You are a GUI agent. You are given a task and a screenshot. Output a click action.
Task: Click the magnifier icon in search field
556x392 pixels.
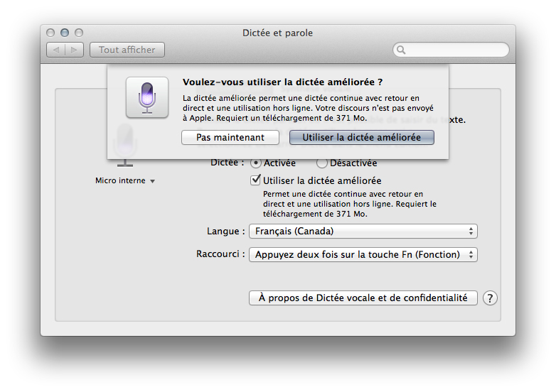[401, 50]
